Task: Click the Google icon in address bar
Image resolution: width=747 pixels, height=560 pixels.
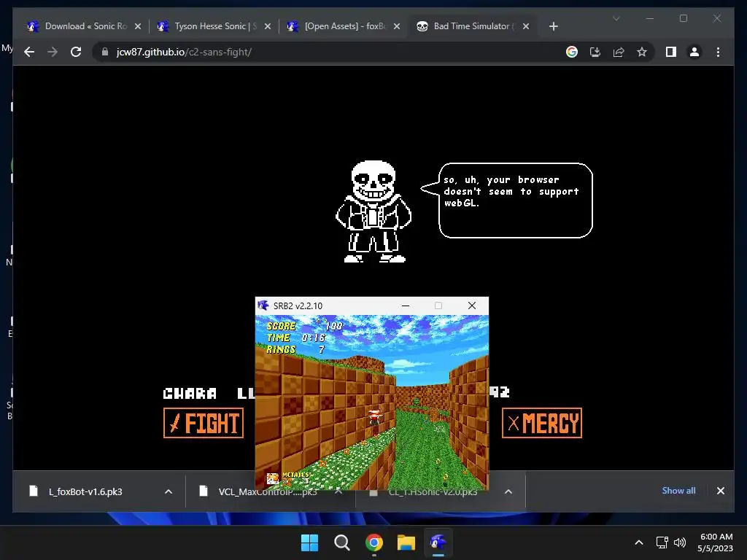Action: 572,52
